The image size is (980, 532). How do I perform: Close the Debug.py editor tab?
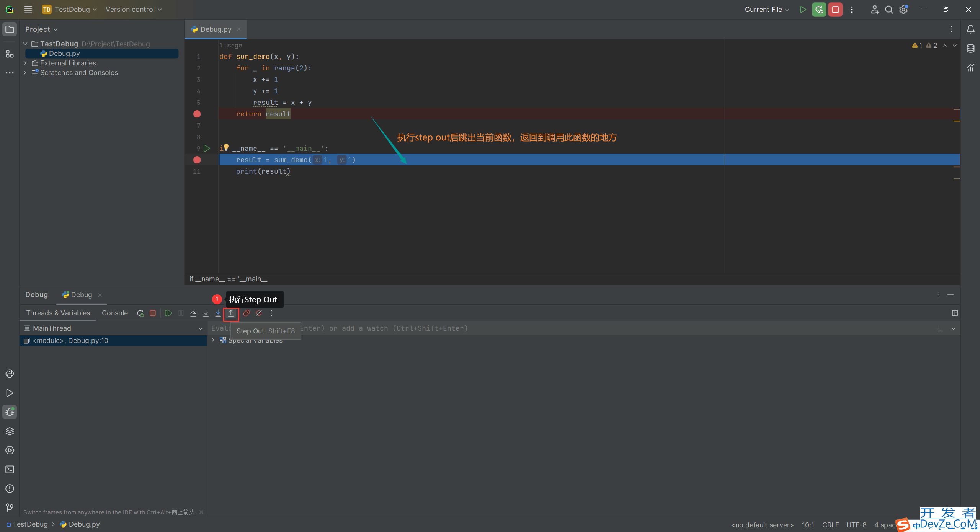click(239, 29)
